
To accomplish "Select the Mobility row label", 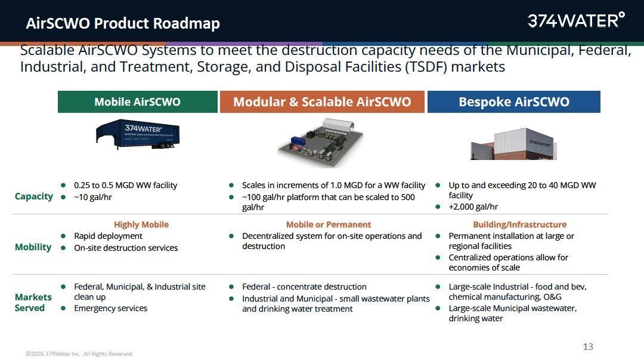I will [x=33, y=247].
